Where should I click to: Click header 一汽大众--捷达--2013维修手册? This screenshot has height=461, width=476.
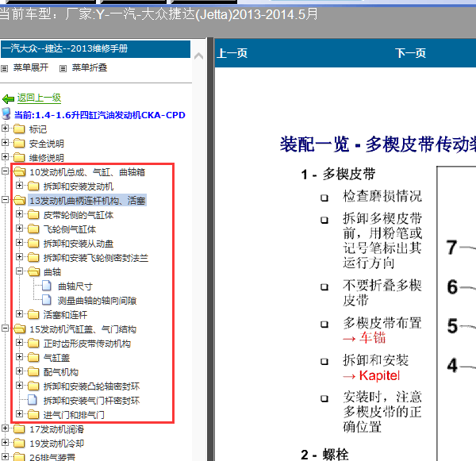(95, 49)
